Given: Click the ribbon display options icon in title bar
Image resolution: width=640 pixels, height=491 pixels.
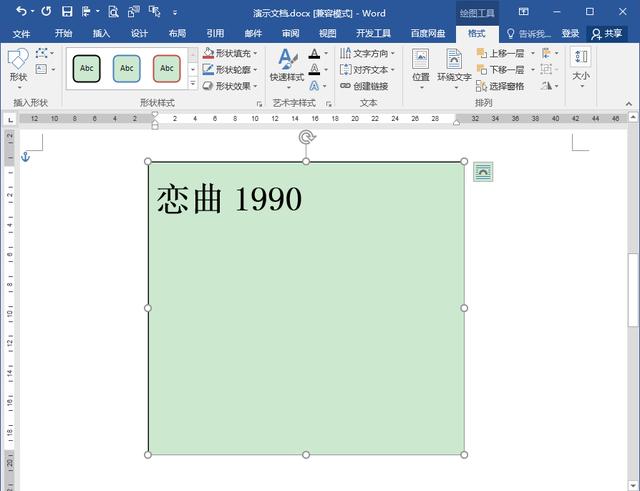Looking at the screenshot, I should click(x=524, y=11).
